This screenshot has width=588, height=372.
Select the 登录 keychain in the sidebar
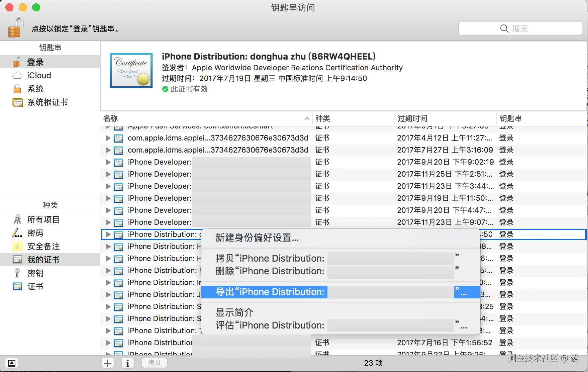[50, 62]
